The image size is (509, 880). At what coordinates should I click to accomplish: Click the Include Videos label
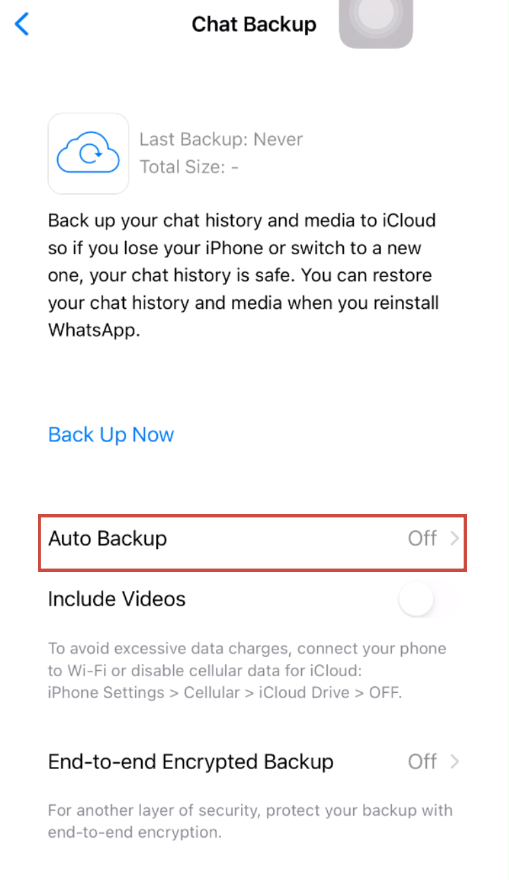click(x=117, y=599)
